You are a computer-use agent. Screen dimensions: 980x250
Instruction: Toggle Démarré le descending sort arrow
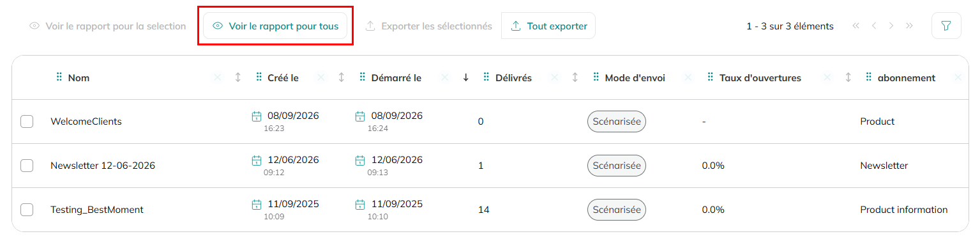[x=466, y=77]
